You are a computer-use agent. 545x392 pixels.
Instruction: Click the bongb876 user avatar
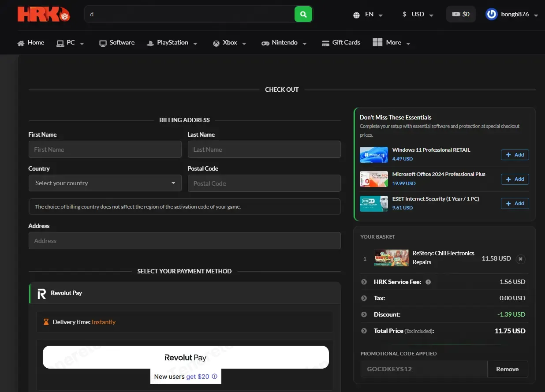tap(491, 14)
